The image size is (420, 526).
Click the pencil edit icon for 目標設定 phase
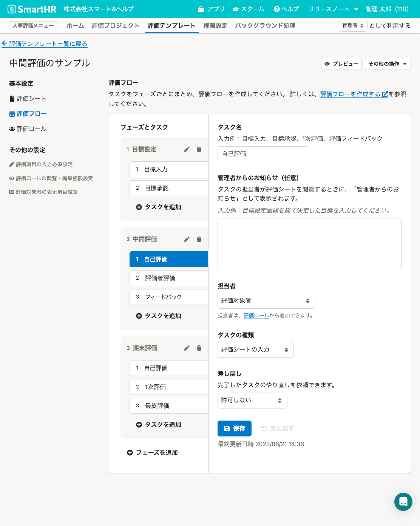(187, 149)
